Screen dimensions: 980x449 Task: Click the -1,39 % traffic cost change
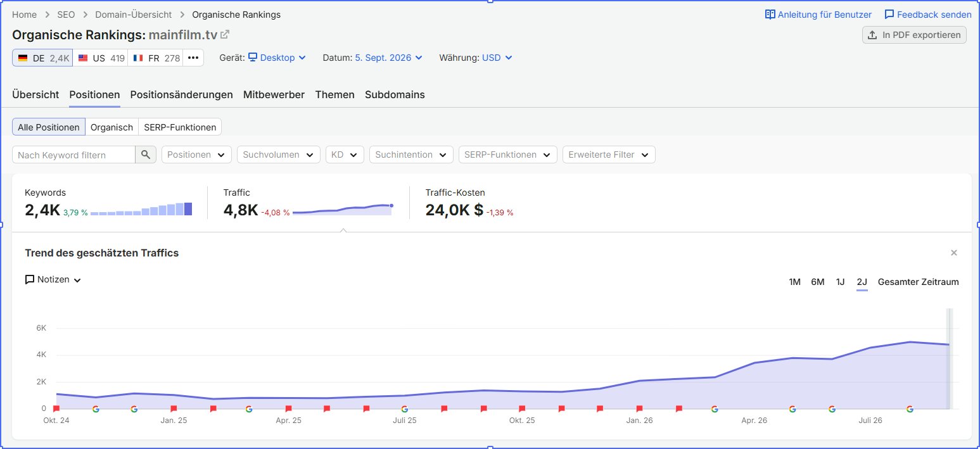500,213
